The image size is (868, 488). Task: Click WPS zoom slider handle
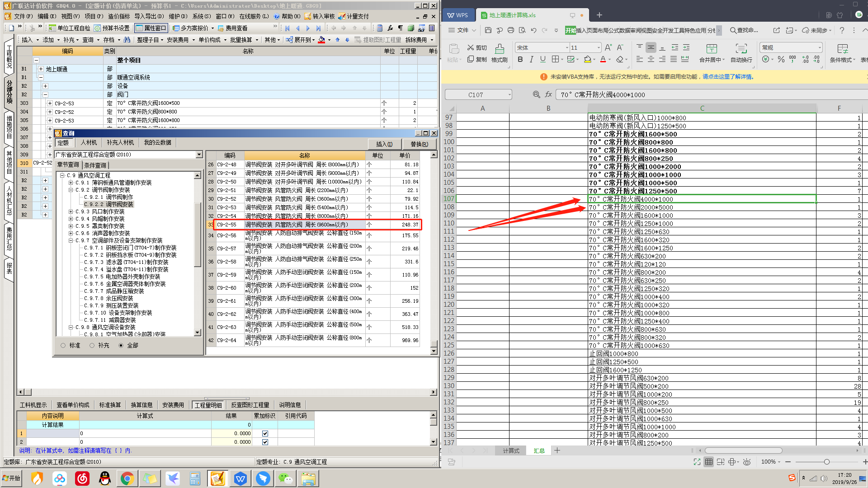[x=827, y=462]
